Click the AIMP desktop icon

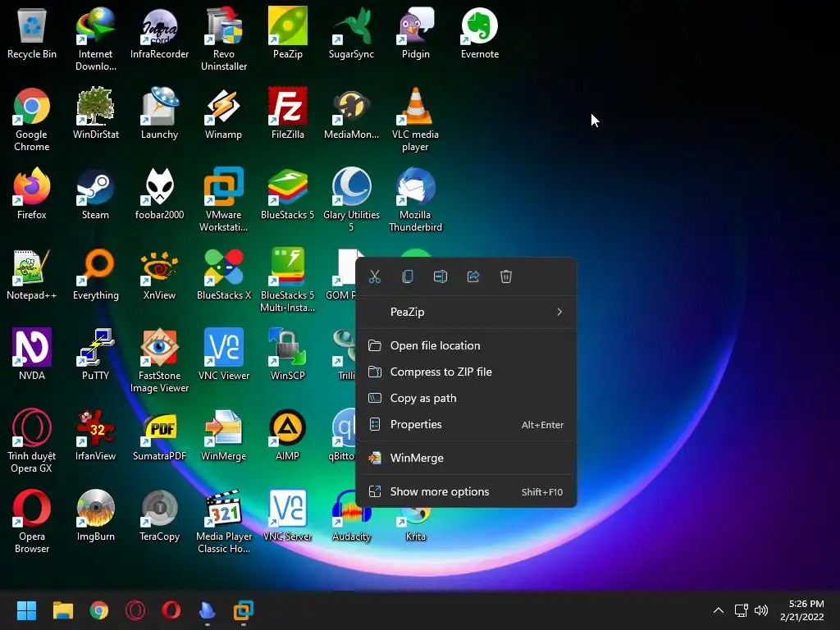(x=288, y=434)
